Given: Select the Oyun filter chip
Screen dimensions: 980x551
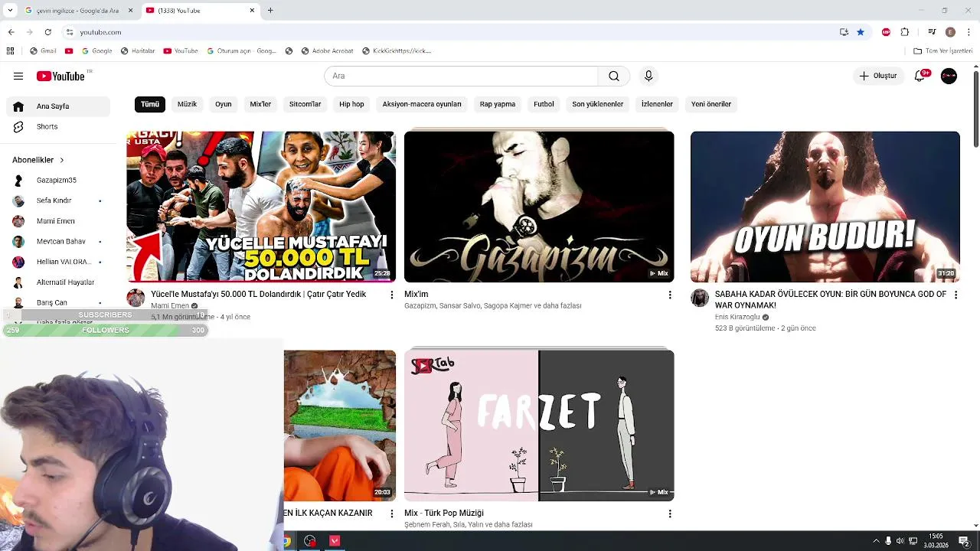Looking at the screenshot, I should [x=223, y=104].
